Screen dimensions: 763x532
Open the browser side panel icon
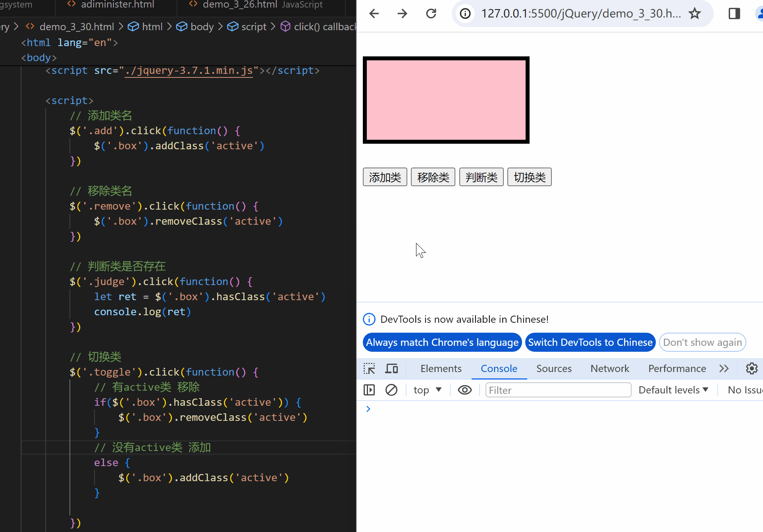(734, 14)
